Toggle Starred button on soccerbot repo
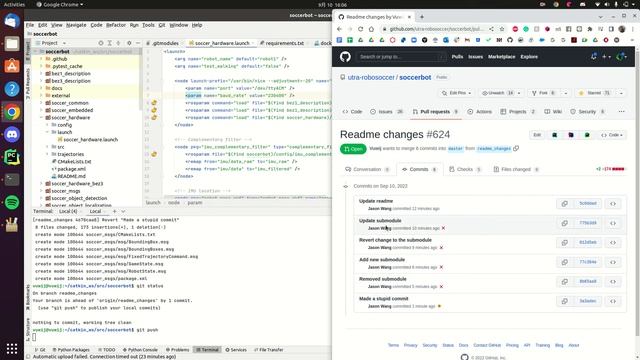 (x=595, y=93)
